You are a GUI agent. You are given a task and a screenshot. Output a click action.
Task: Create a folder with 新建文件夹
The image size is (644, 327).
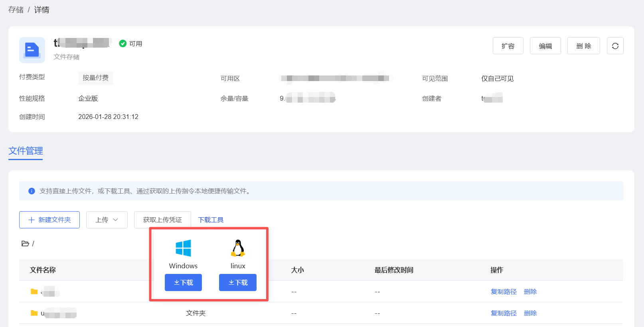[x=49, y=220]
